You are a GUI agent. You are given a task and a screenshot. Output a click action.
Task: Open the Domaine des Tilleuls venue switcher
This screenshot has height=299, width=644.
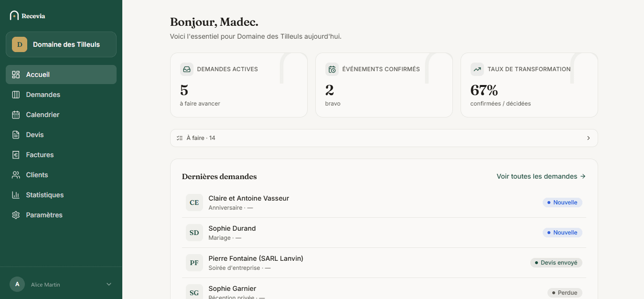pos(61,44)
